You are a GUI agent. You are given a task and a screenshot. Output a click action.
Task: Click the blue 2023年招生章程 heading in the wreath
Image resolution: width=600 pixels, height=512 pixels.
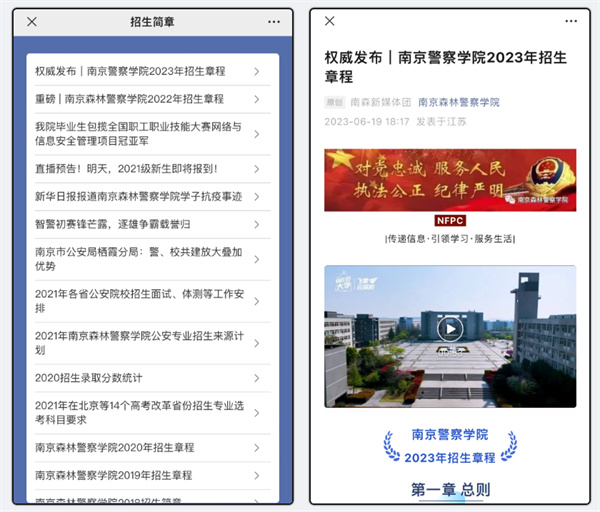tap(450, 458)
